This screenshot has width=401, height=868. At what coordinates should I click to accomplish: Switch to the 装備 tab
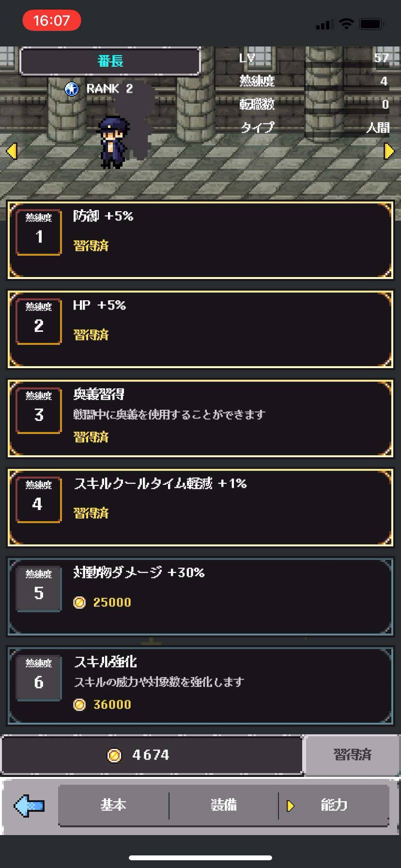pyautogui.click(x=224, y=805)
